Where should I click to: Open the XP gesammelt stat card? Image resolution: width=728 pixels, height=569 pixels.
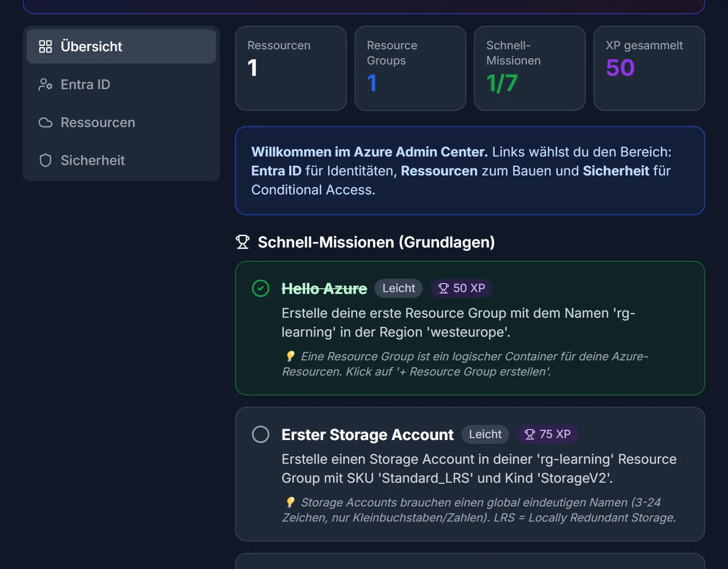(x=649, y=68)
